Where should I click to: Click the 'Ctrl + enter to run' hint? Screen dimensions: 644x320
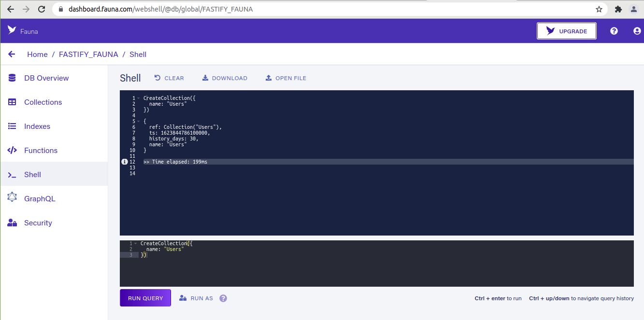(x=498, y=298)
